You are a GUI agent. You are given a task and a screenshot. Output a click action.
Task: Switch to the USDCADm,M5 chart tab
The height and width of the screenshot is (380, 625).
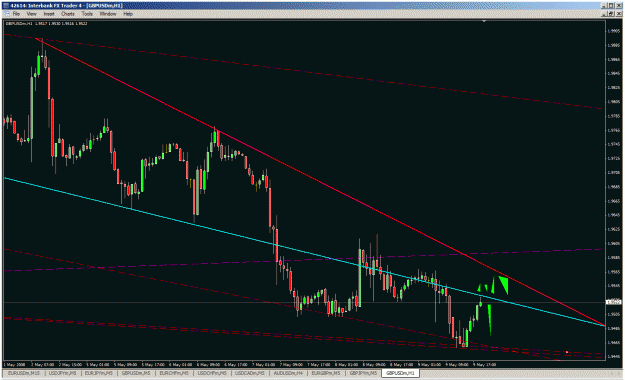click(x=250, y=373)
